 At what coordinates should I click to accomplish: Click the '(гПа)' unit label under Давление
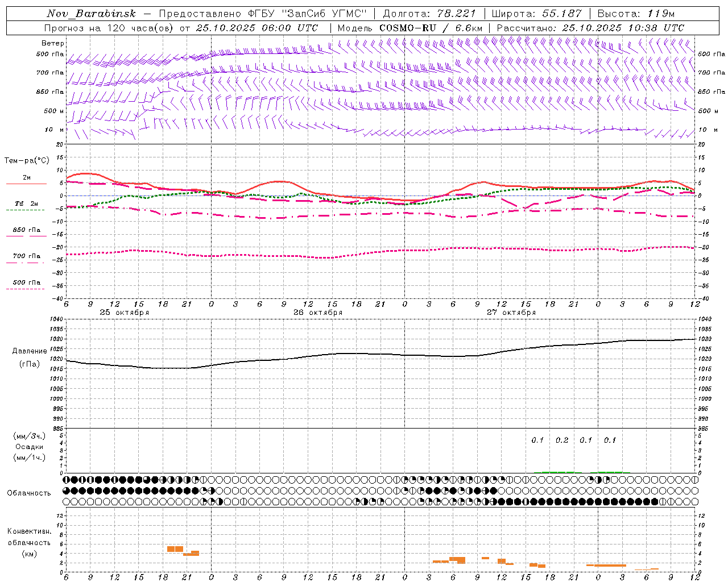[x=30, y=364]
